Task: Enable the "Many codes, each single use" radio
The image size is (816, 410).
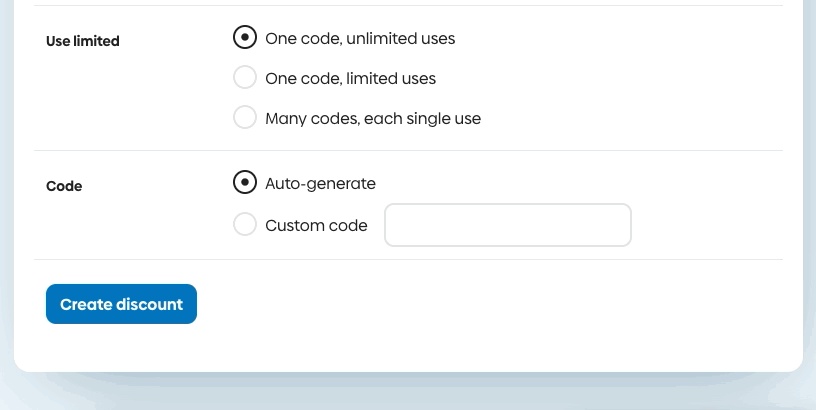Action: (245, 118)
